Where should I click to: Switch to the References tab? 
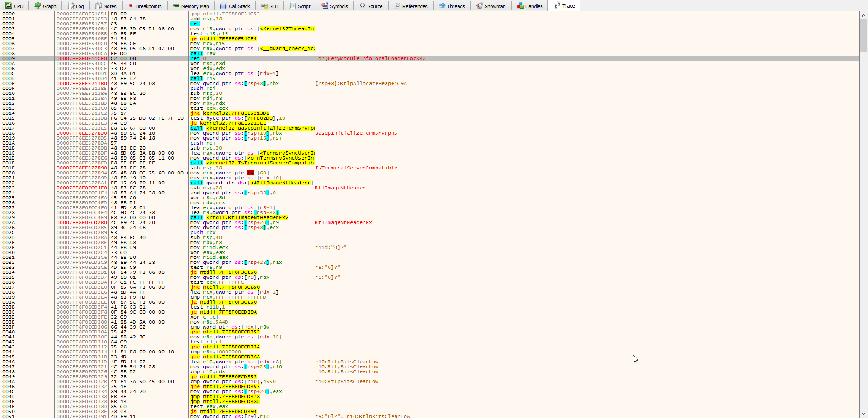[x=411, y=6]
